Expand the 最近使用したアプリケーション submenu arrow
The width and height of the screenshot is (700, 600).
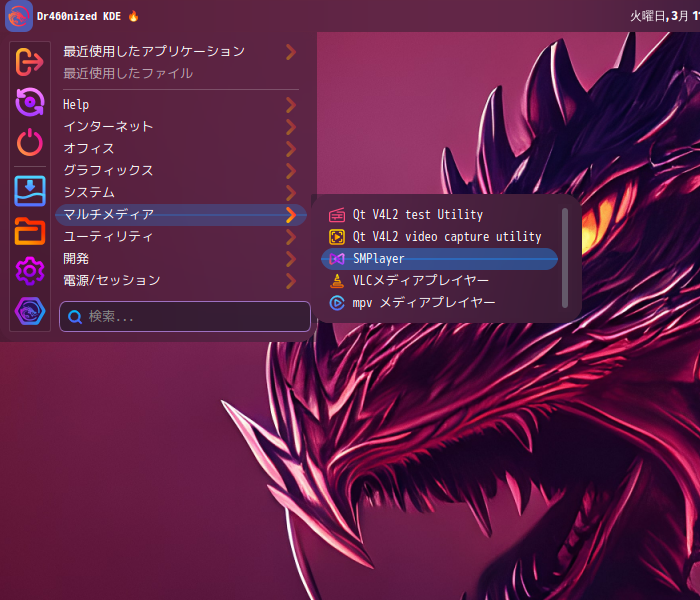[291, 52]
